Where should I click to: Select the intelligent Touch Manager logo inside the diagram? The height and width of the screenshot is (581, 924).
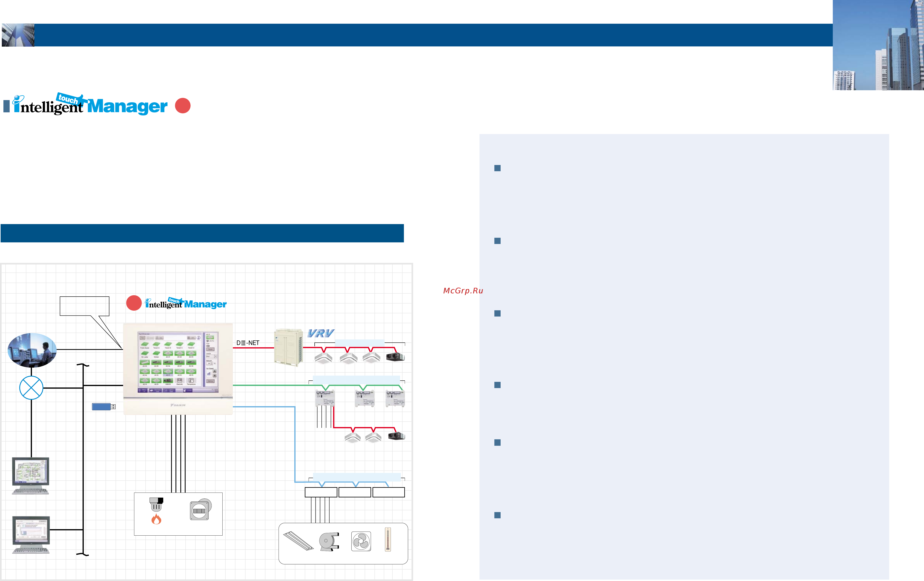coord(186,303)
